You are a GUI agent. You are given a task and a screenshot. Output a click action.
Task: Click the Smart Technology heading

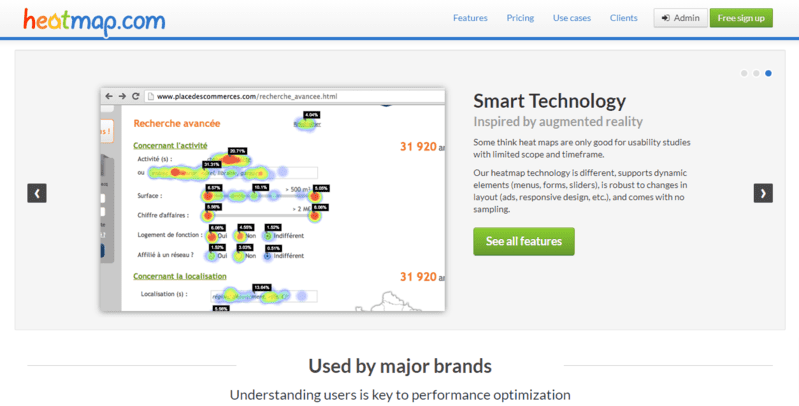click(549, 101)
